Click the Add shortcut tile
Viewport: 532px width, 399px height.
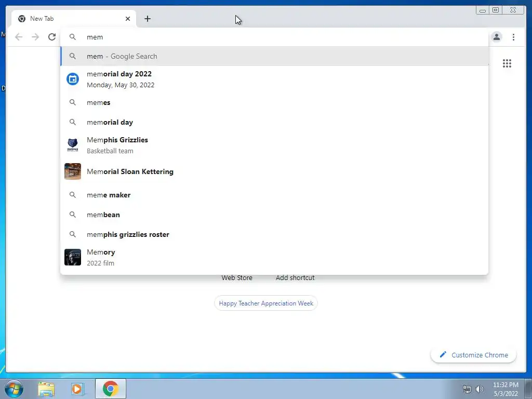(x=295, y=277)
